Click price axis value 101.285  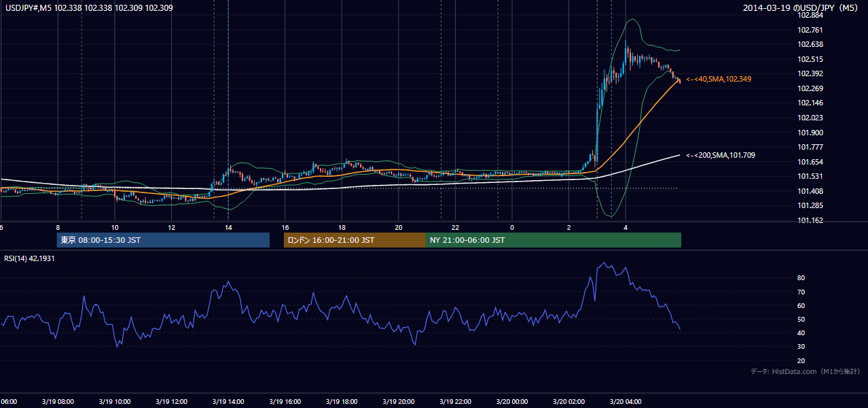coord(810,205)
